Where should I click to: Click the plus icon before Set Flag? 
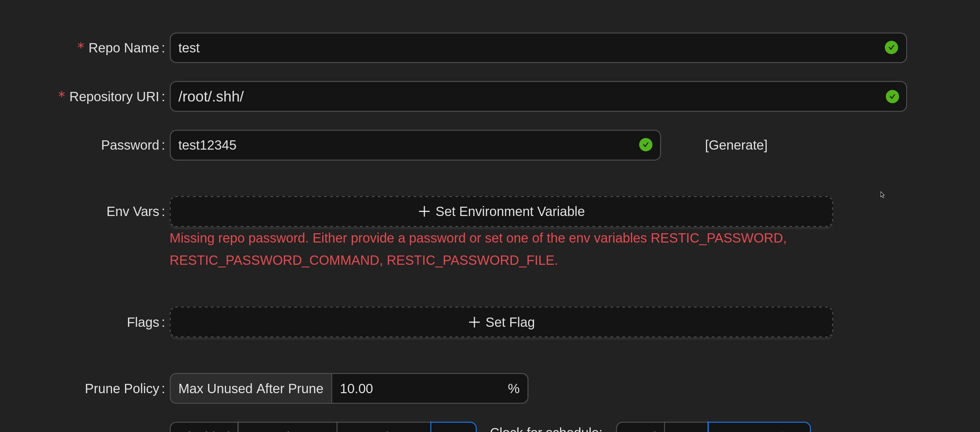[x=474, y=323]
